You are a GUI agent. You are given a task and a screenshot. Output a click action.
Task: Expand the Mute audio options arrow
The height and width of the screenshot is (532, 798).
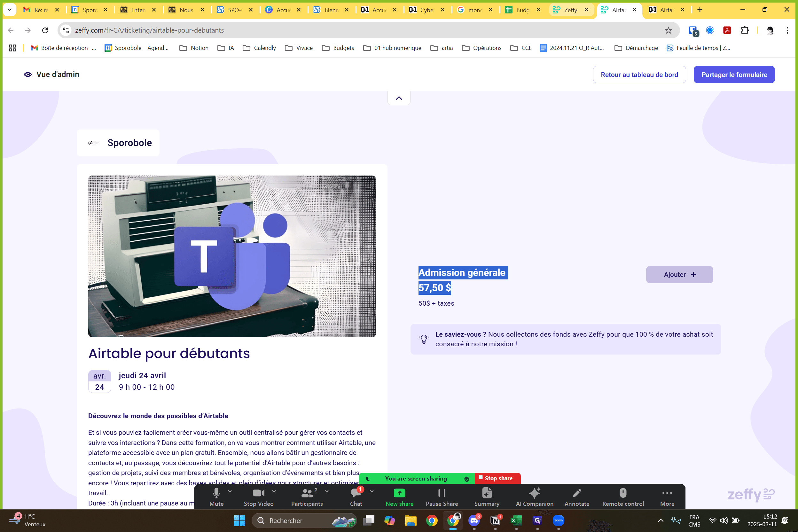pos(230,491)
